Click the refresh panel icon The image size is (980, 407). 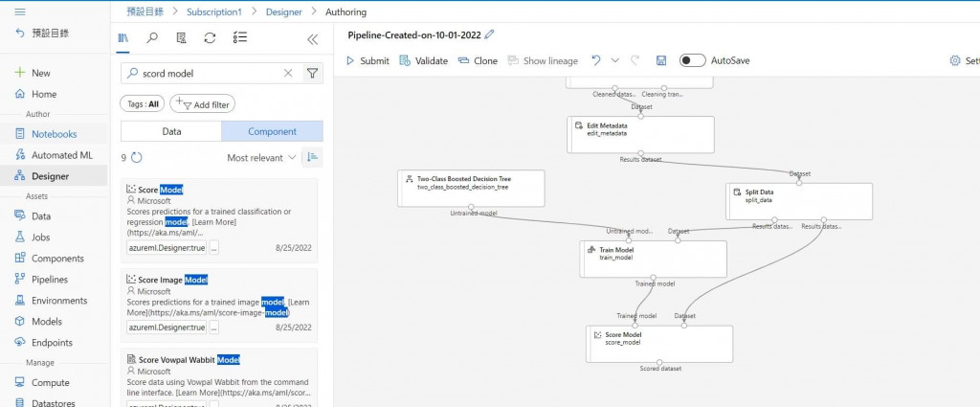[210, 38]
